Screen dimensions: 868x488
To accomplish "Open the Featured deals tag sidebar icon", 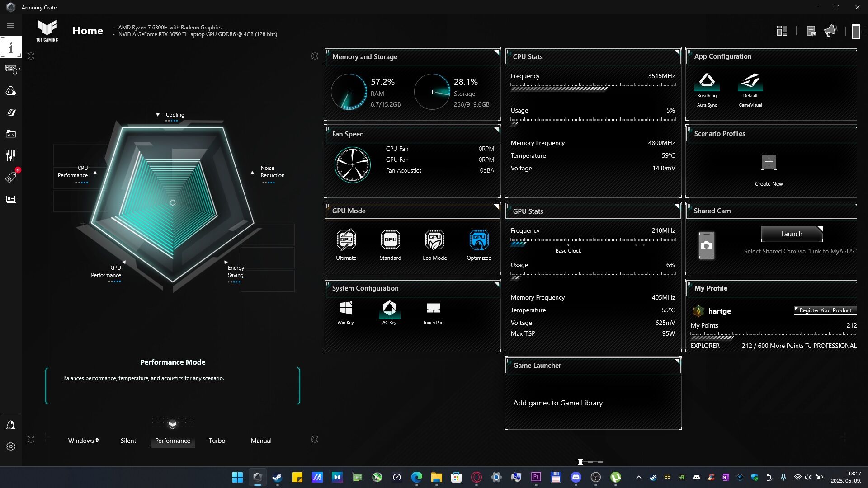I will [11, 177].
